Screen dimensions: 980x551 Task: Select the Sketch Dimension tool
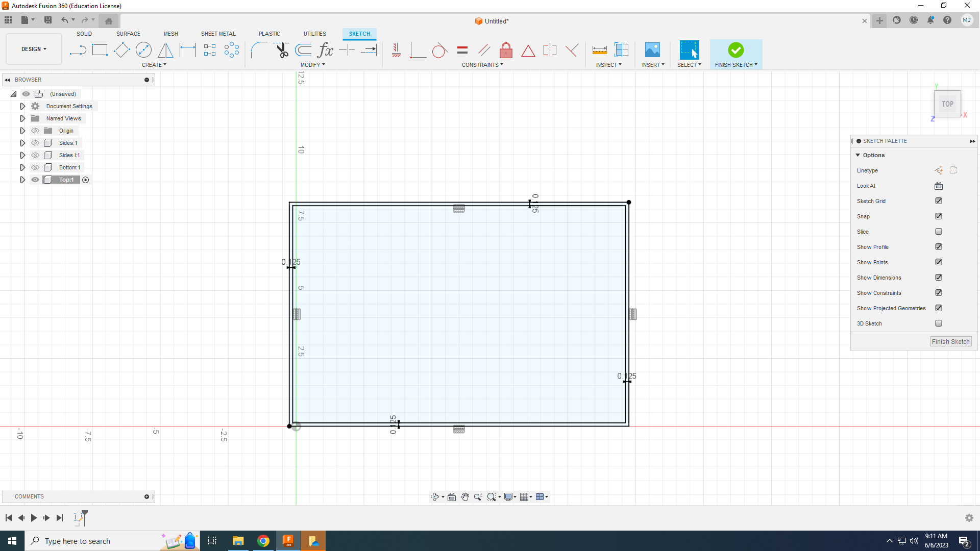point(187,50)
